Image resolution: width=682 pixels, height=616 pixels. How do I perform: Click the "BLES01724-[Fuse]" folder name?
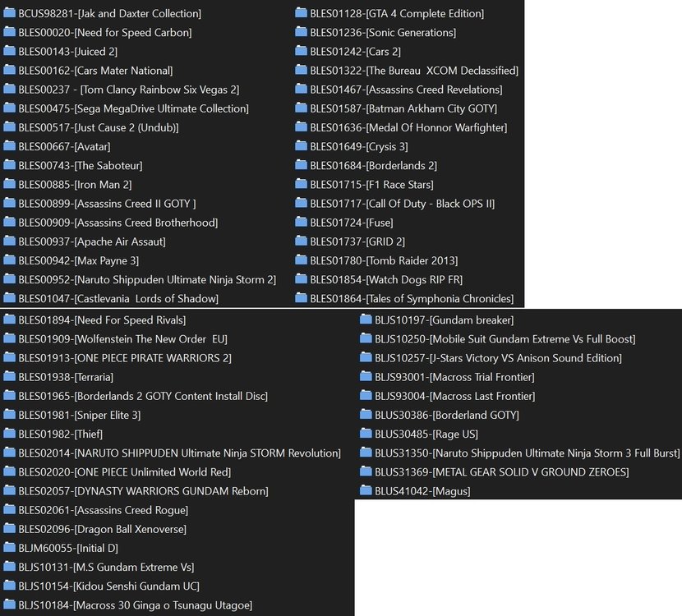coord(352,223)
